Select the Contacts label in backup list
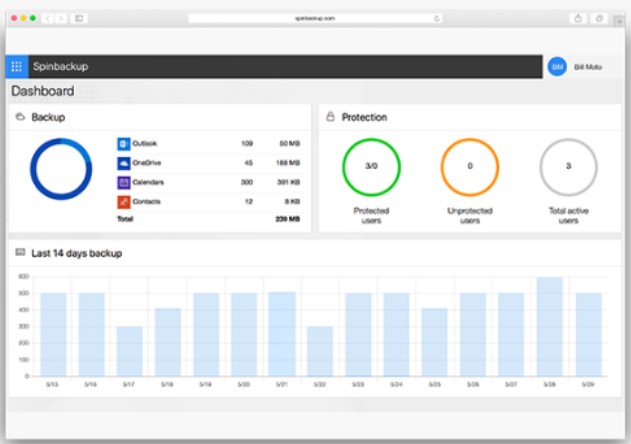Image resolution: width=631 pixels, height=444 pixels. 146,201
